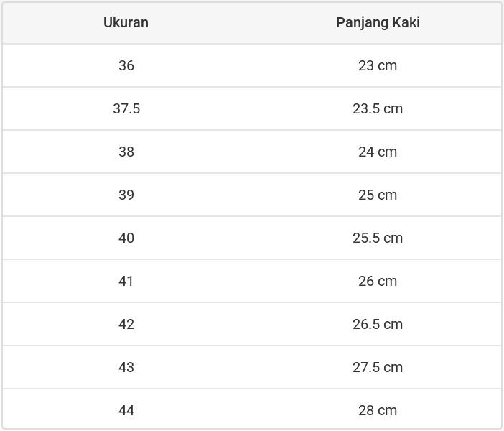
Task: Select the 23 cm foot length cell
Action: [x=378, y=65]
